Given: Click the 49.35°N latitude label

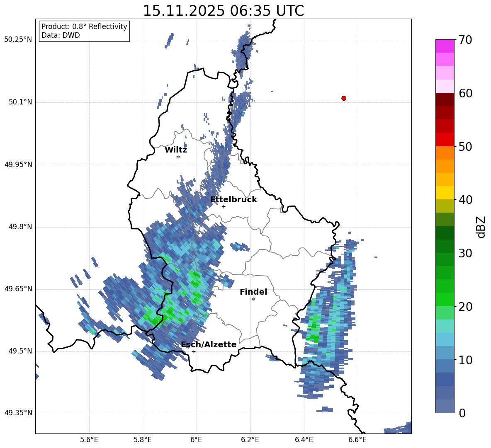Looking at the screenshot, I should pos(18,413).
